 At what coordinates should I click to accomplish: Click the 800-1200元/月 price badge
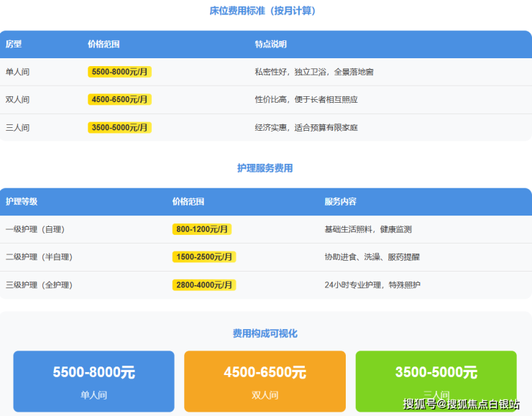point(201,229)
